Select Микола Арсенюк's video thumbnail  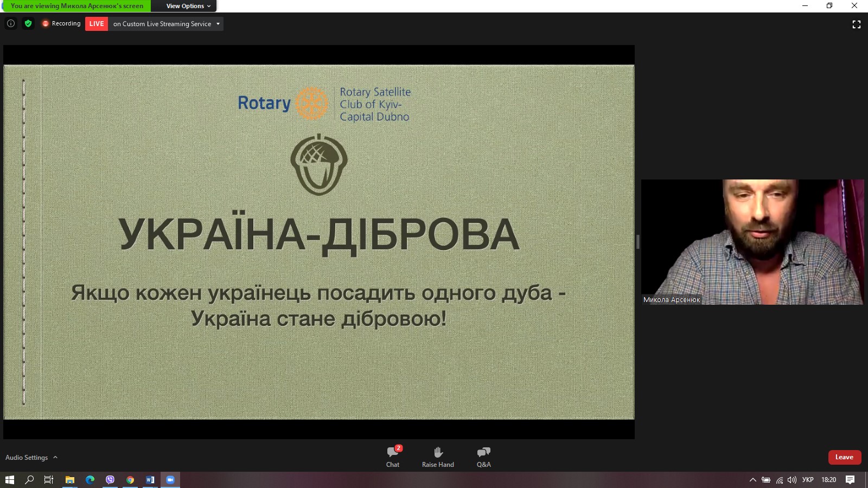(x=752, y=242)
